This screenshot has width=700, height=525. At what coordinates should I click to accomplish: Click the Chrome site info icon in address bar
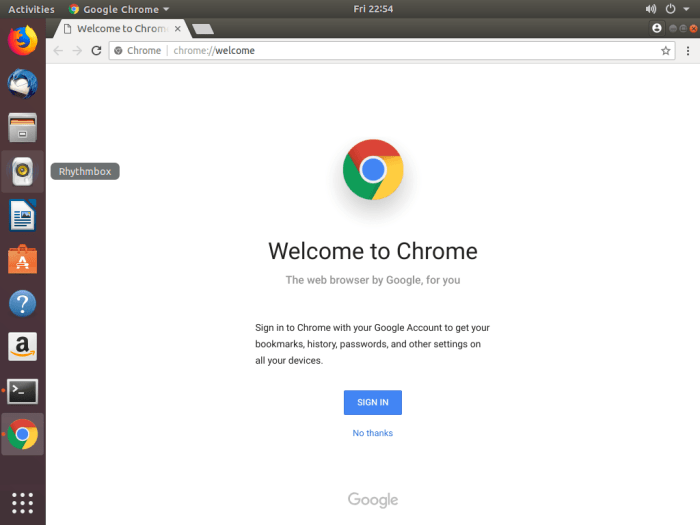click(x=118, y=50)
